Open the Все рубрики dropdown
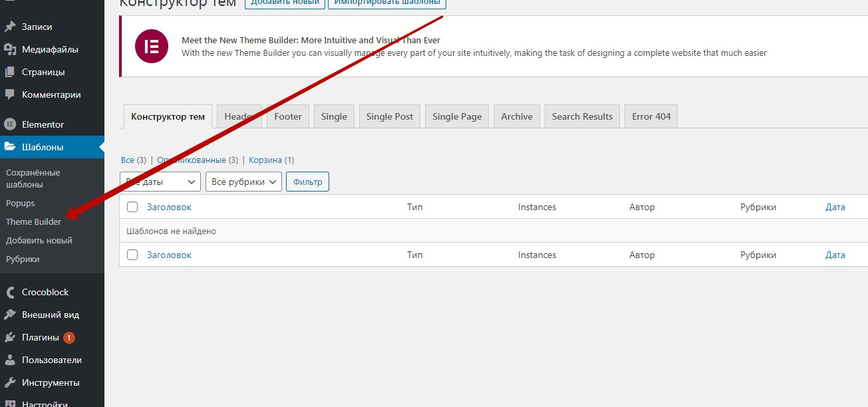868x407 pixels. point(243,182)
